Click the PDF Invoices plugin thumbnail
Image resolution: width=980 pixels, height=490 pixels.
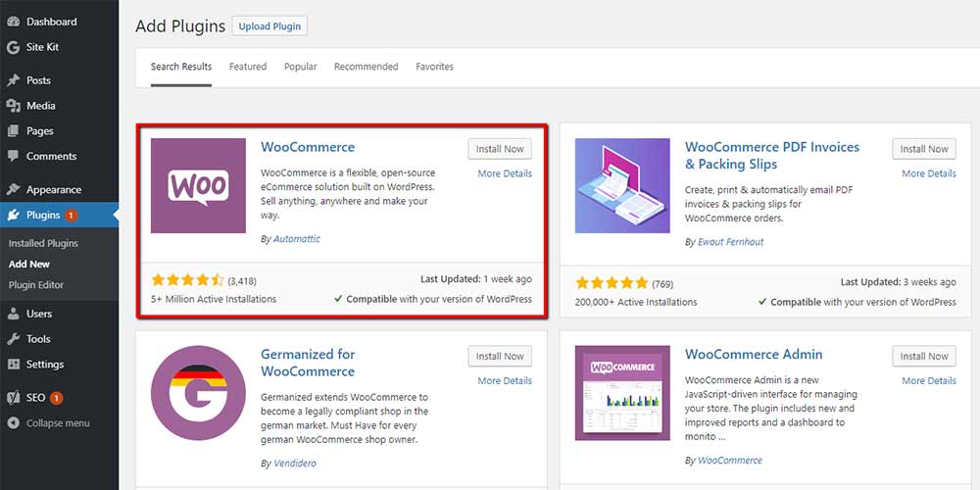pos(622,185)
